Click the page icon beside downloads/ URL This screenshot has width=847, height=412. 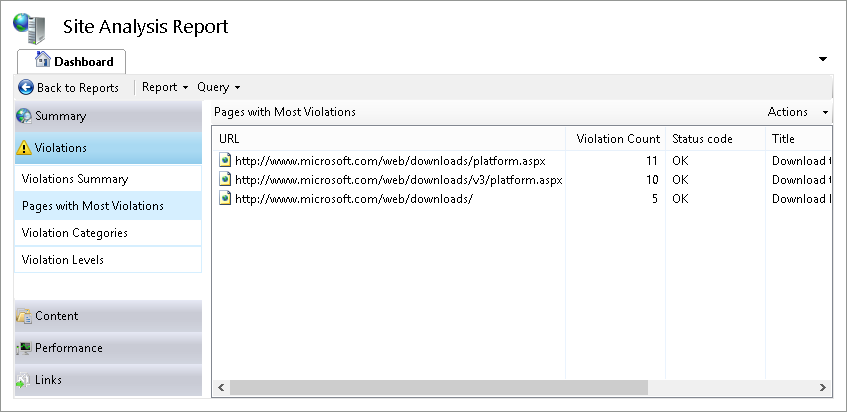point(226,199)
